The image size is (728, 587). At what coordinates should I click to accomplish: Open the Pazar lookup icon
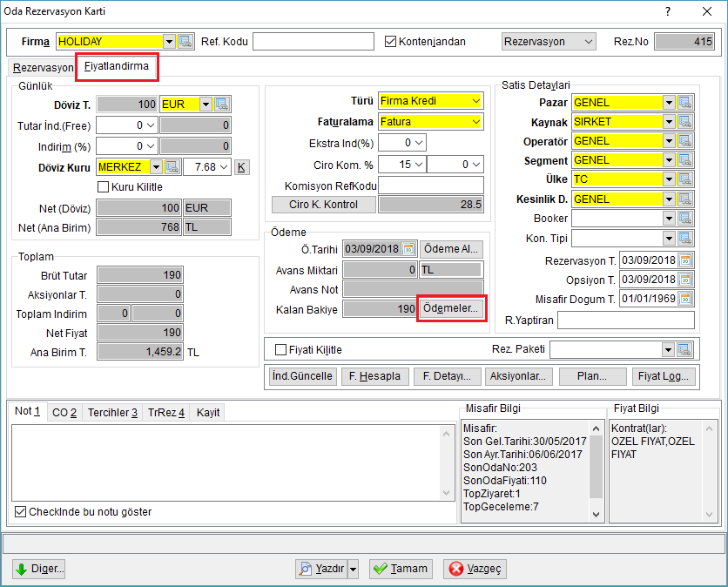pyautogui.click(x=684, y=102)
